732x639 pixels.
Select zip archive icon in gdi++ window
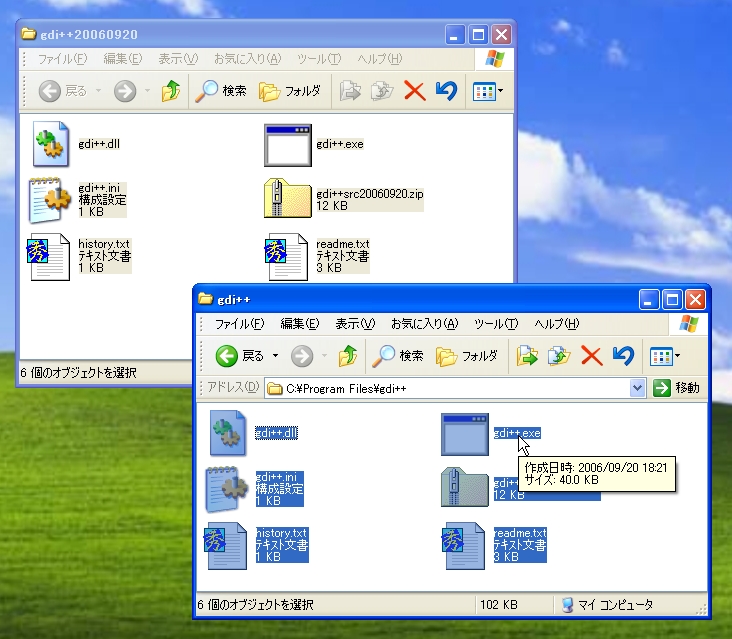pos(465,488)
